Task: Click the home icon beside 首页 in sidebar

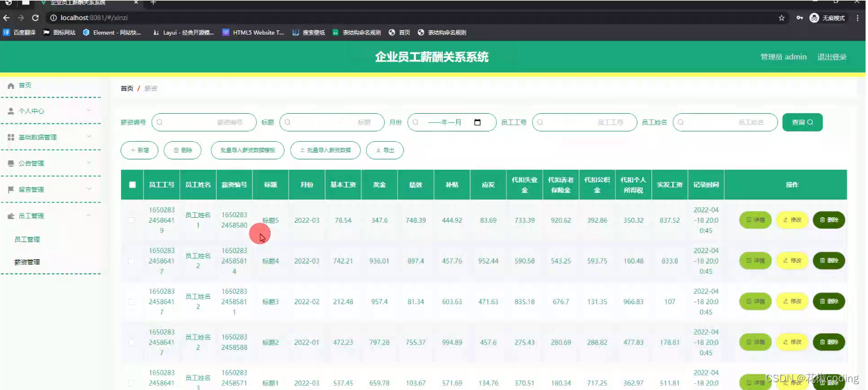Action: tap(10, 86)
